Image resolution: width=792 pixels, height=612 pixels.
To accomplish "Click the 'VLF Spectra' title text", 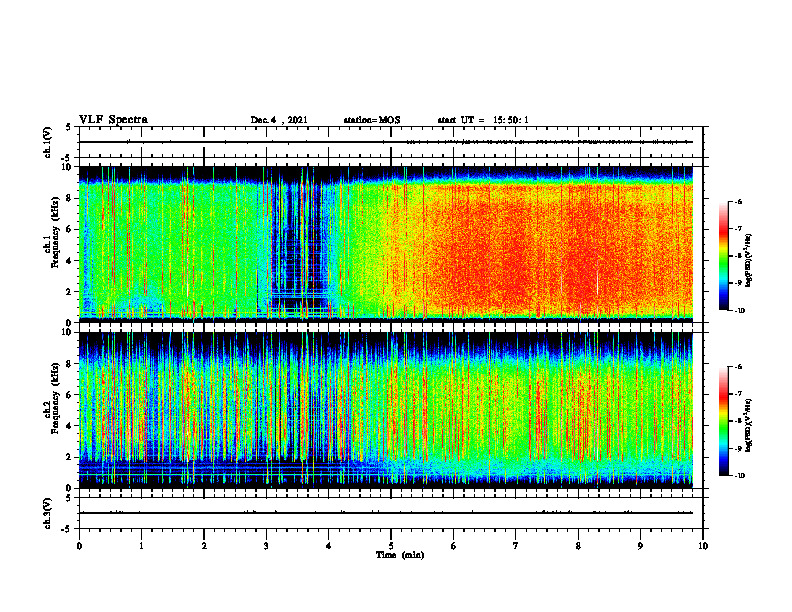I will 114,120.
